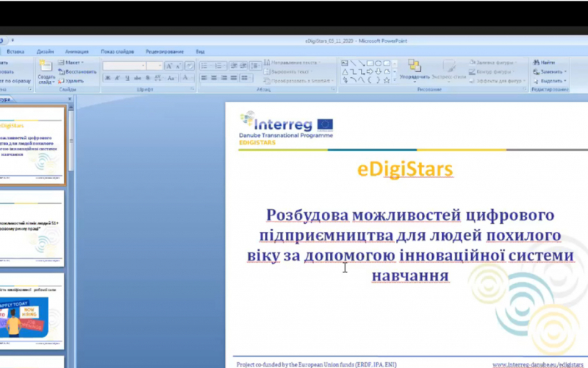Open the font size combo box

[x=154, y=66]
